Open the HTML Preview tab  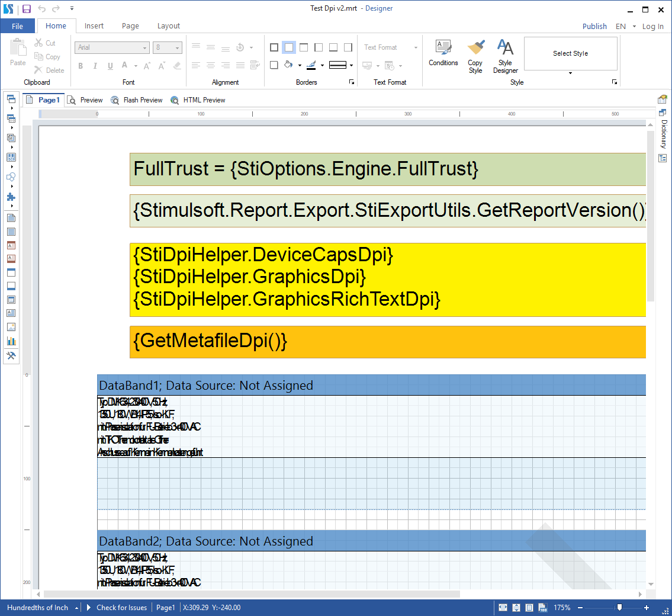[x=198, y=100]
